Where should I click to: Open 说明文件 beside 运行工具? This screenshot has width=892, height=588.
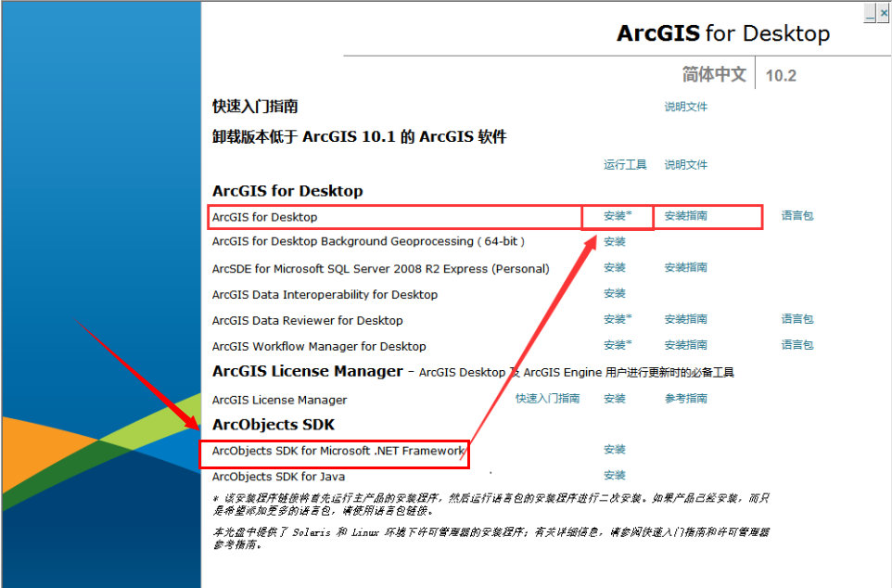tap(685, 164)
